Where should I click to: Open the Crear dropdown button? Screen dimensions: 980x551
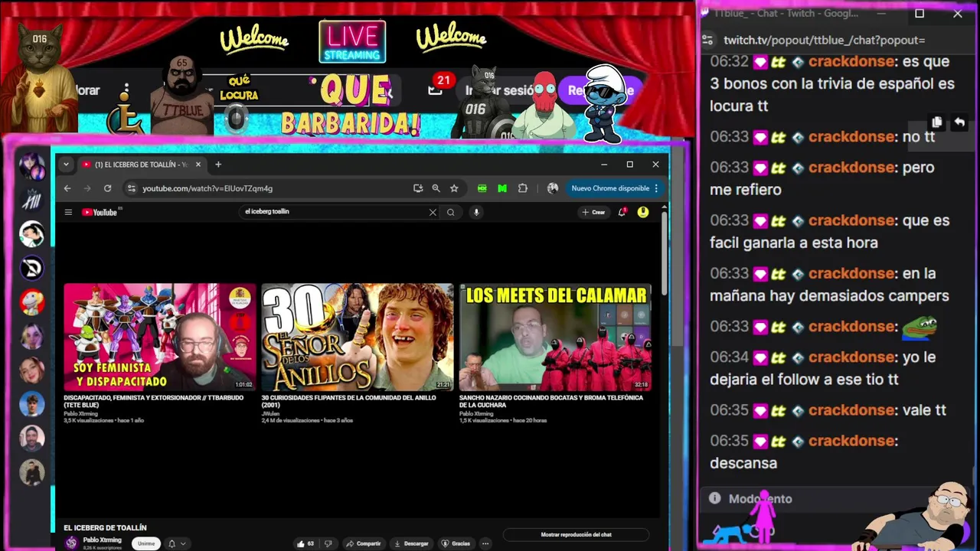pos(593,212)
